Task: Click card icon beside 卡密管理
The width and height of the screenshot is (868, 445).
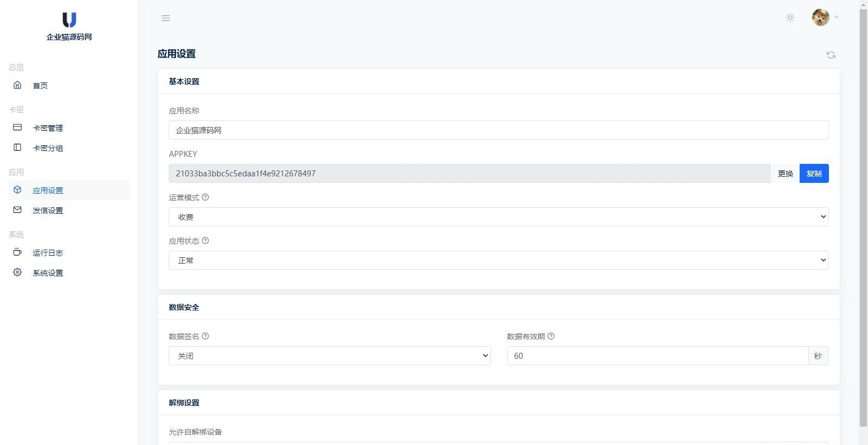Action: tap(17, 128)
